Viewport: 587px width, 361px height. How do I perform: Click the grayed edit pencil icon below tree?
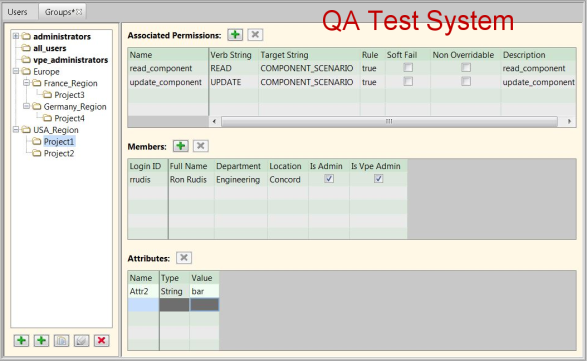(81, 340)
